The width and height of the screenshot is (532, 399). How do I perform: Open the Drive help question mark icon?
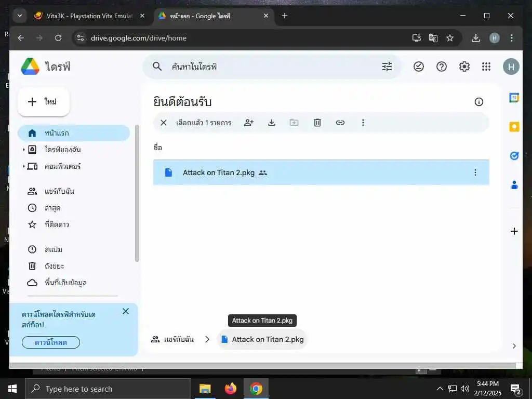(x=442, y=66)
